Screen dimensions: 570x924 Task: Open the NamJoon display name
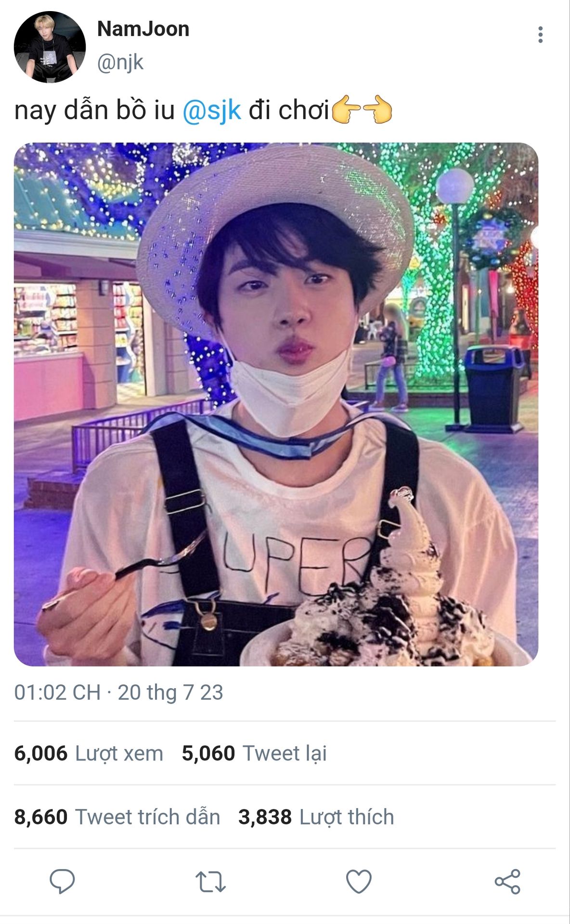(x=143, y=29)
